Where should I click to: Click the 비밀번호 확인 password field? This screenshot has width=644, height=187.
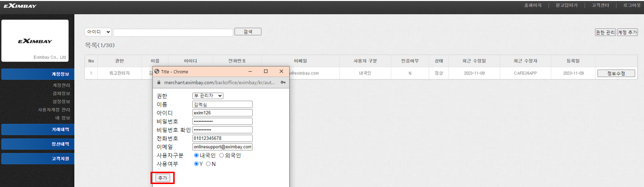click(223, 130)
